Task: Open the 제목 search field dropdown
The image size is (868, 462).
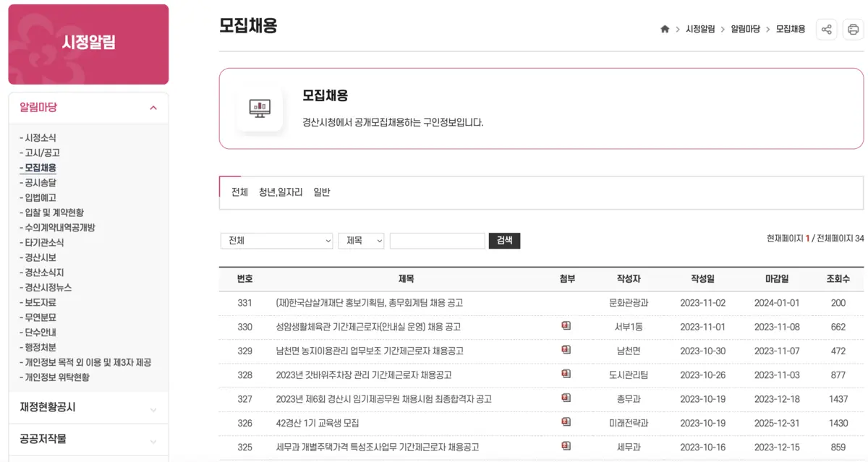Action: click(x=361, y=240)
